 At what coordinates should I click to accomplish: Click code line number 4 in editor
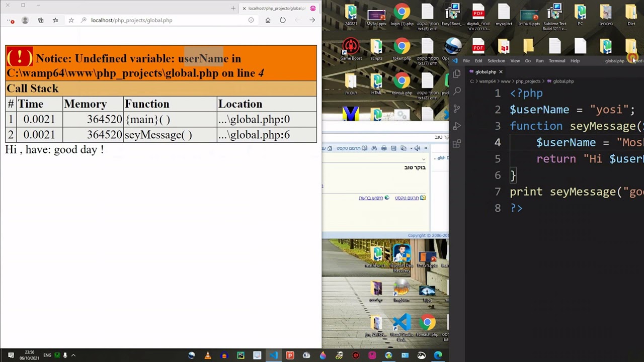click(498, 142)
